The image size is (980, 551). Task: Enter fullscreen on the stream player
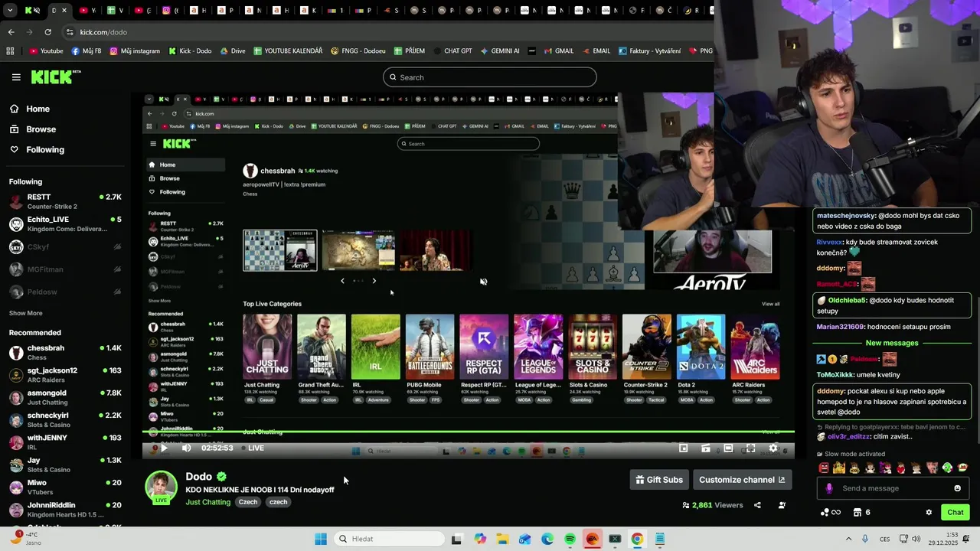coord(750,448)
